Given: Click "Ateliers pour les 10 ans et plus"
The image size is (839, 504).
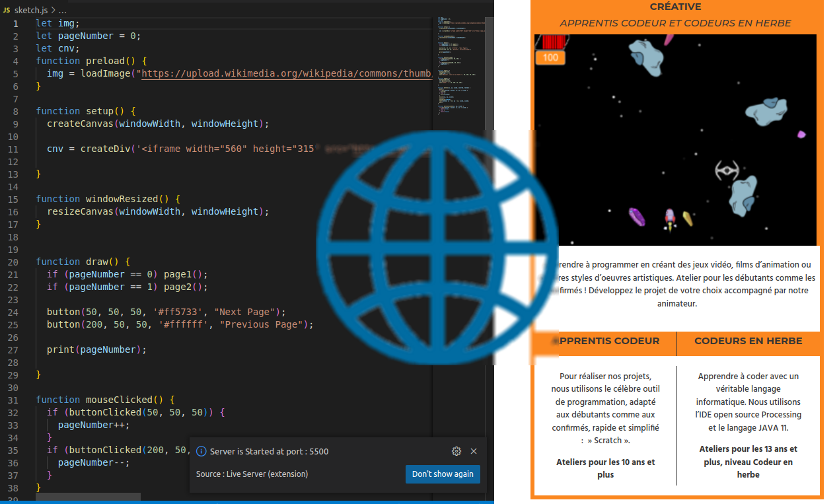Looking at the screenshot, I should 606,468.
